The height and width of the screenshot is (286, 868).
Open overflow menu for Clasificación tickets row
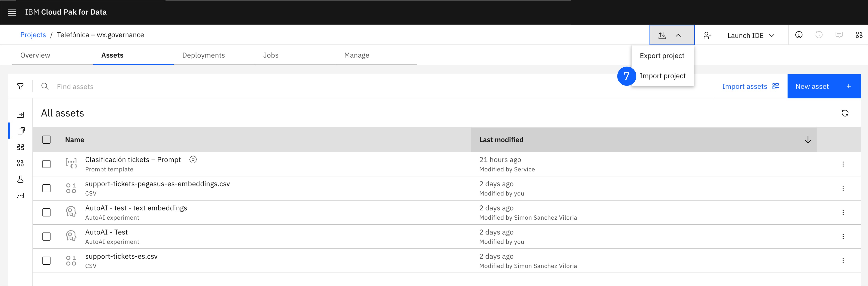[843, 164]
